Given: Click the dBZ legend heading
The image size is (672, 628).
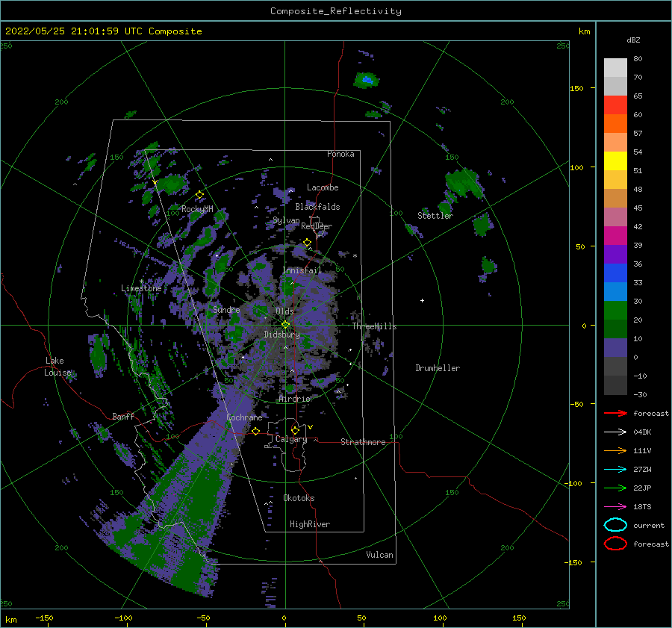Looking at the screenshot, I should pos(633,40).
